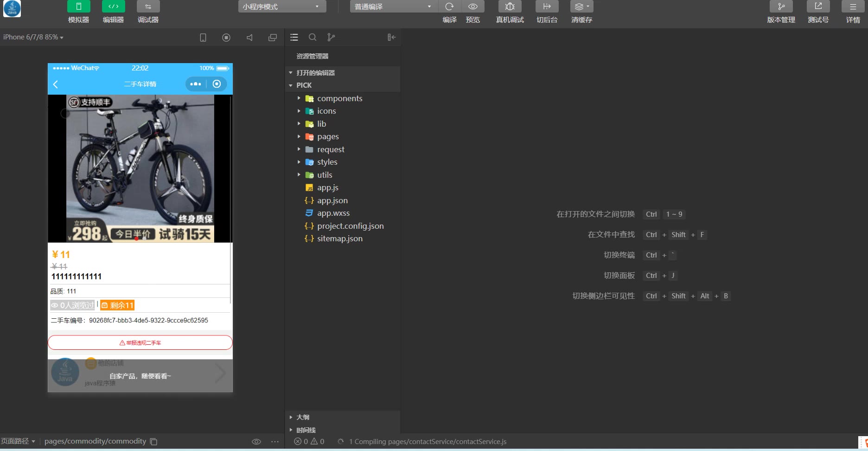
Task: Click the shop arrow chevron
Action: click(x=221, y=373)
